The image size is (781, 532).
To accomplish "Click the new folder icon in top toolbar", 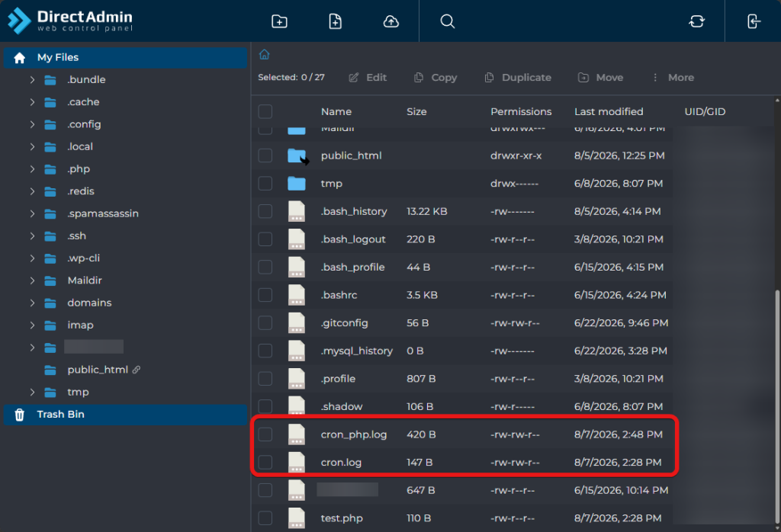I will pos(279,21).
